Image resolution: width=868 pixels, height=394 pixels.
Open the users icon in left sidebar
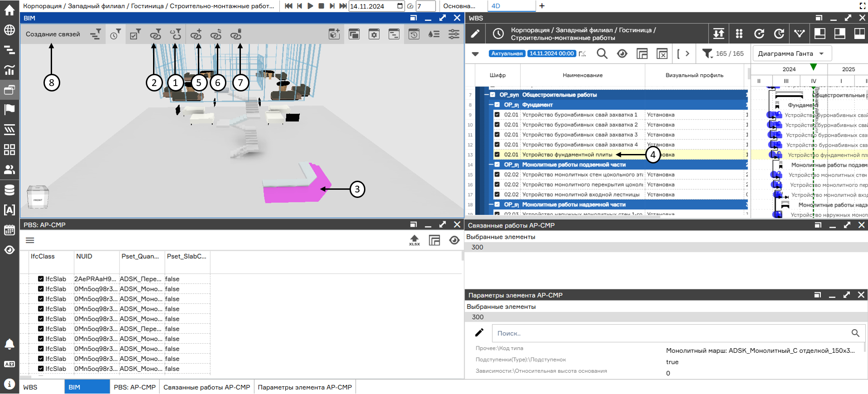(10, 169)
